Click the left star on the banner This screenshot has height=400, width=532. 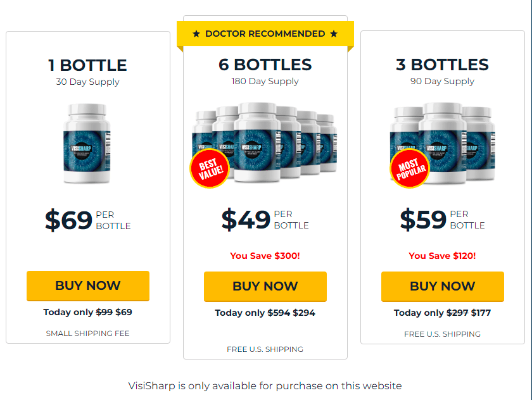point(196,34)
